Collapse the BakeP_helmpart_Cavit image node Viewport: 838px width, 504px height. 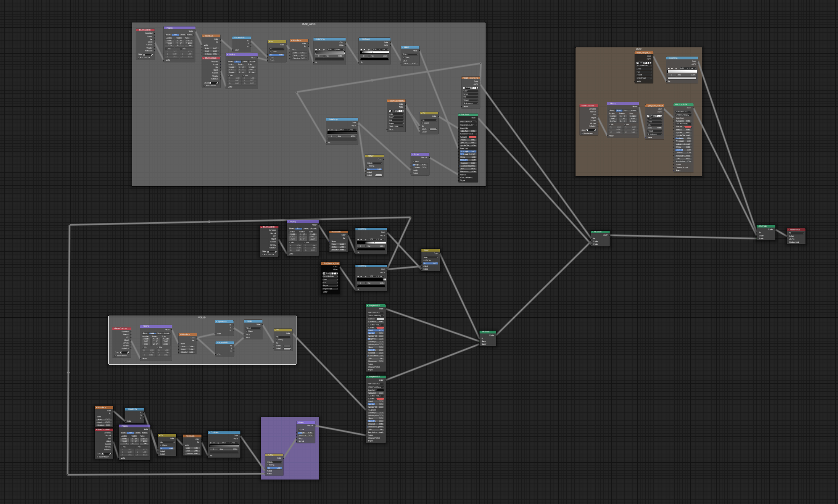(323, 264)
